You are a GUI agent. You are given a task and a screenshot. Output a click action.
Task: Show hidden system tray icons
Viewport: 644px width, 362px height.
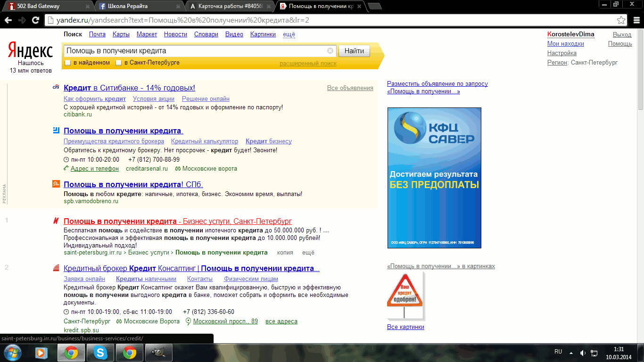tap(571, 353)
